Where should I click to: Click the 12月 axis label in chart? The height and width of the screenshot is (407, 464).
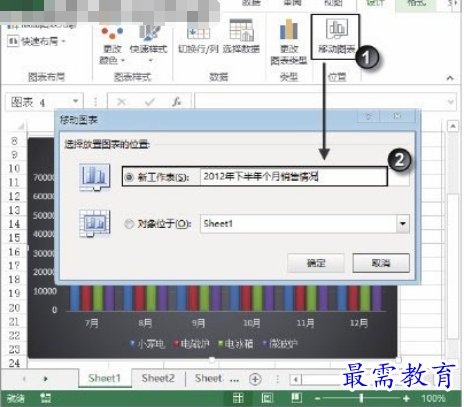(x=359, y=323)
